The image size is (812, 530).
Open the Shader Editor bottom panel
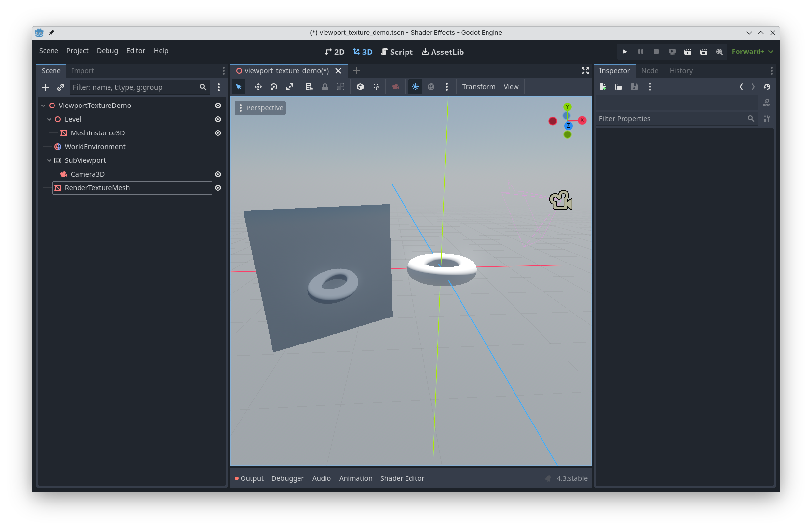pyautogui.click(x=402, y=478)
